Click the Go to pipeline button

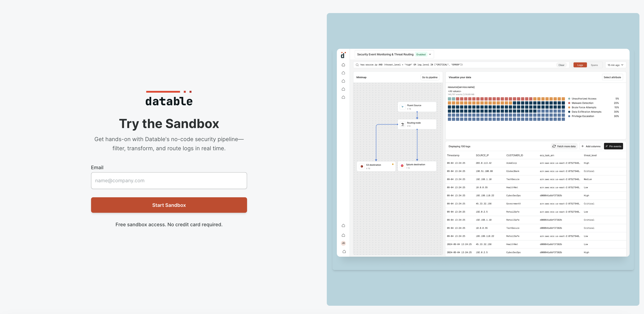pos(429,77)
